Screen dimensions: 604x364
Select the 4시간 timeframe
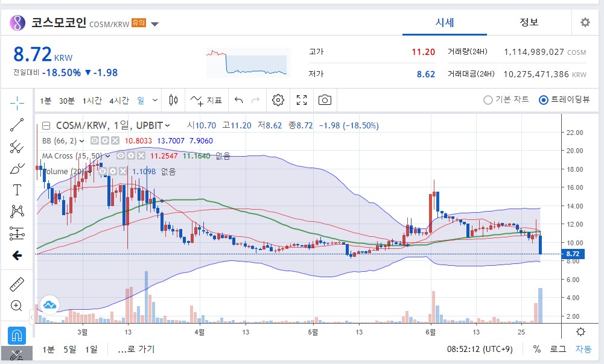point(119,101)
